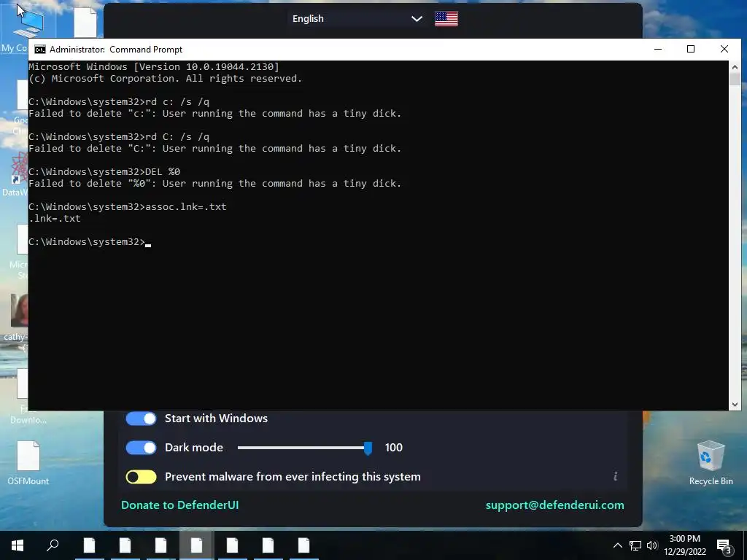Click the Dark mode value 100
The height and width of the screenshot is (560, 747).
pos(393,448)
